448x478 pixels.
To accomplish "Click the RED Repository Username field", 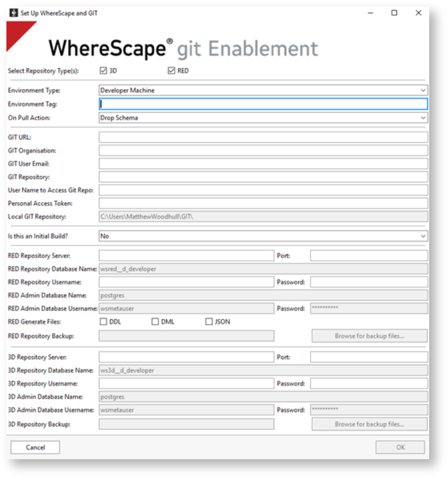I will pos(187,282).
